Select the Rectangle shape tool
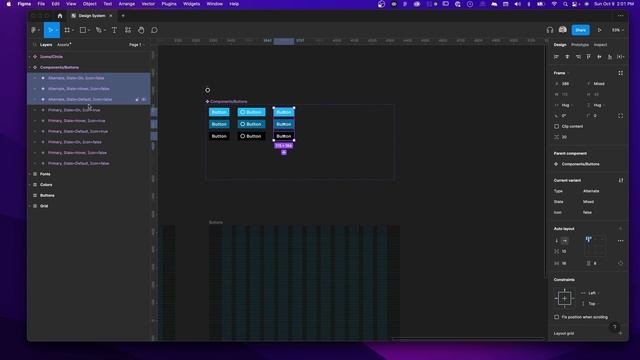The image size is (640, 360). [83, 30]
